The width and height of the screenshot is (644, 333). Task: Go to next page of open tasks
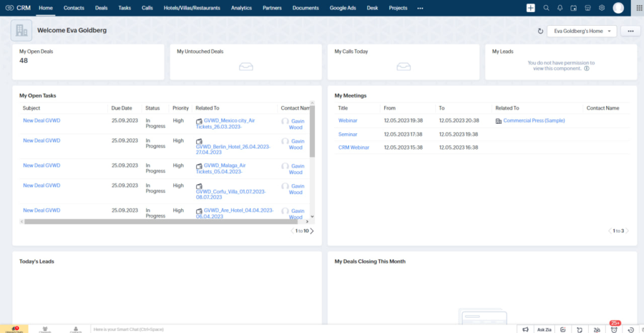pos(313,231)
